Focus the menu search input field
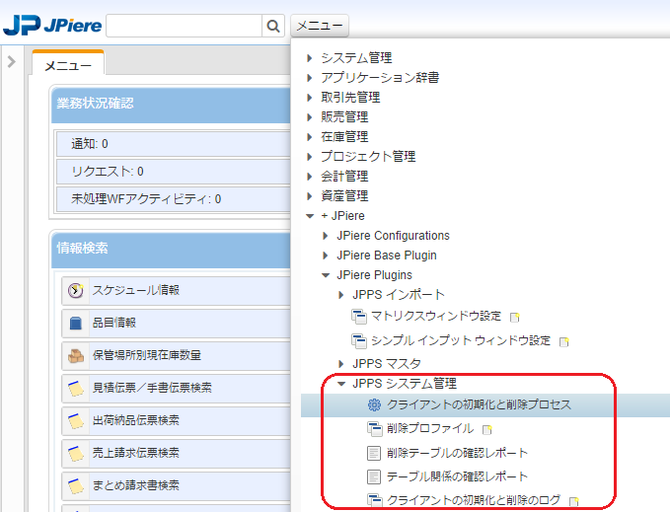The width and height of the screenshot is (670, 512). pos(184,26)
